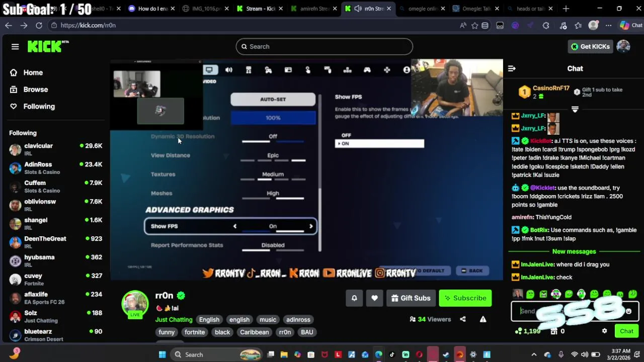Open DeenTheGreat followed channel
This screenshot has height=362, width=644.
(55, 242)
